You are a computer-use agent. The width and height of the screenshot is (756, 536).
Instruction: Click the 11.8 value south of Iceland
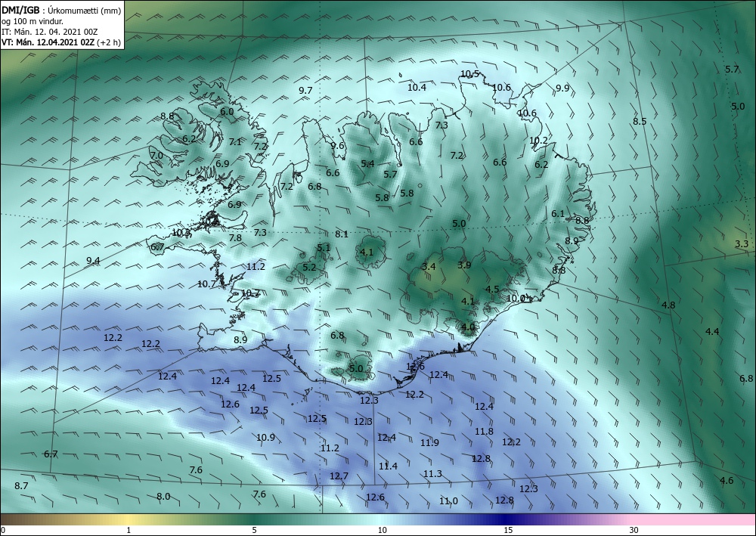point(484,432)
